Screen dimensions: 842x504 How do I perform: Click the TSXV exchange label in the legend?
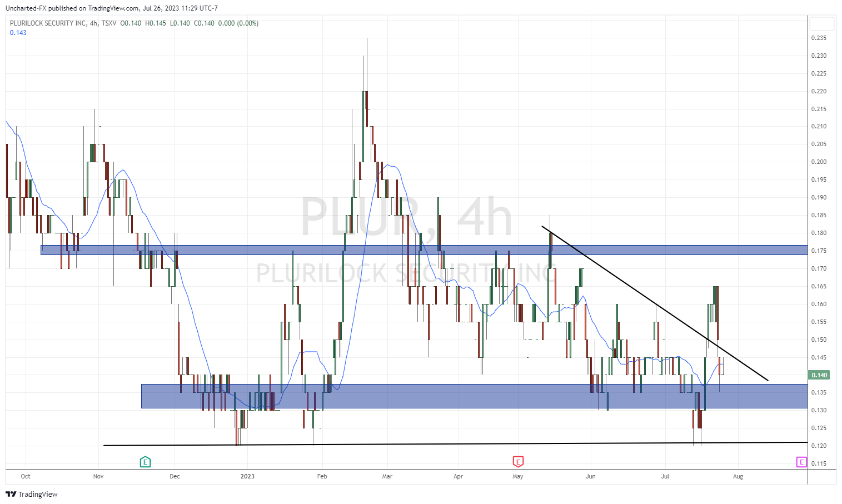[109, 23]
